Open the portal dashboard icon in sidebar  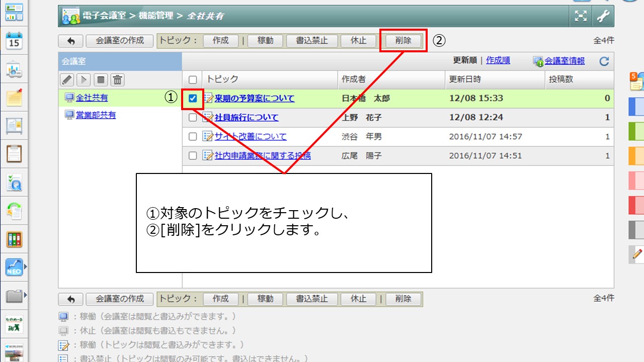point(14,12)
